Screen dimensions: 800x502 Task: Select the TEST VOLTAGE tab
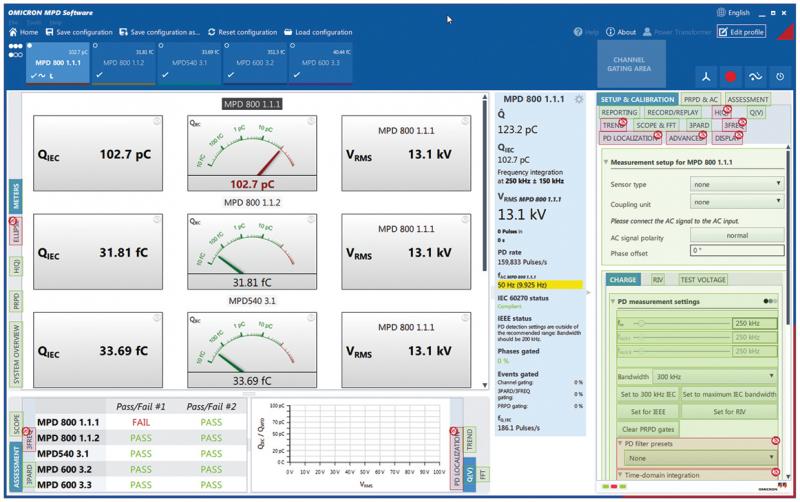click(x=703, y=280)
